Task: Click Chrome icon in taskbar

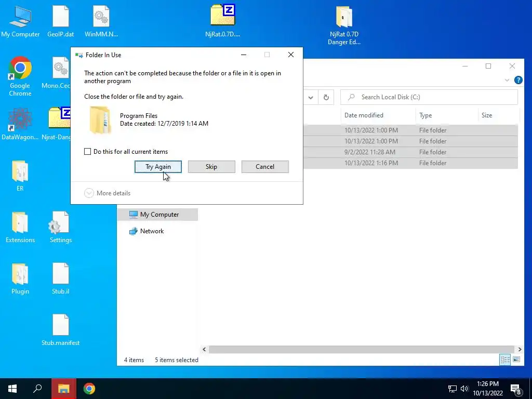Action: click(89, 389)
